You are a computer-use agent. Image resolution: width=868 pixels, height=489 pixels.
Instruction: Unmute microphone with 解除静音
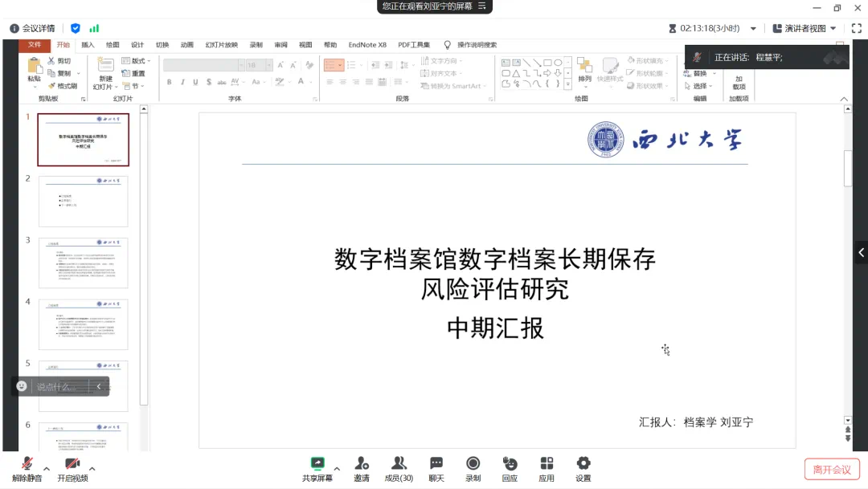[x=27, y=464]
